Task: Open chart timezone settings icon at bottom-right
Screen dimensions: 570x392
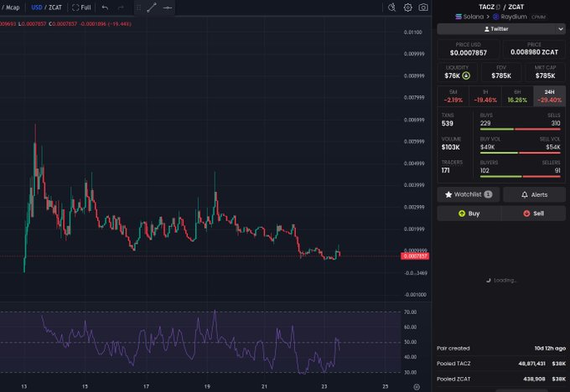Action: tap(417, 387)
